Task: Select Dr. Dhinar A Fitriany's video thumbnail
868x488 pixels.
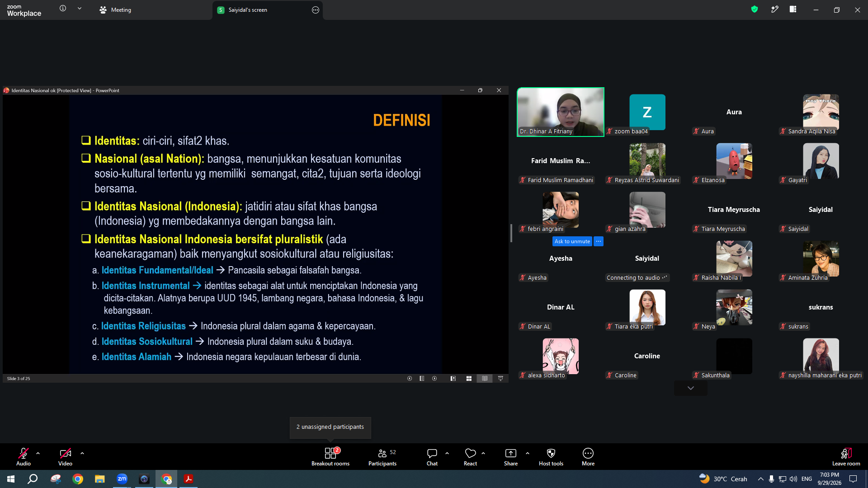Action: click(x=561, y=112)
